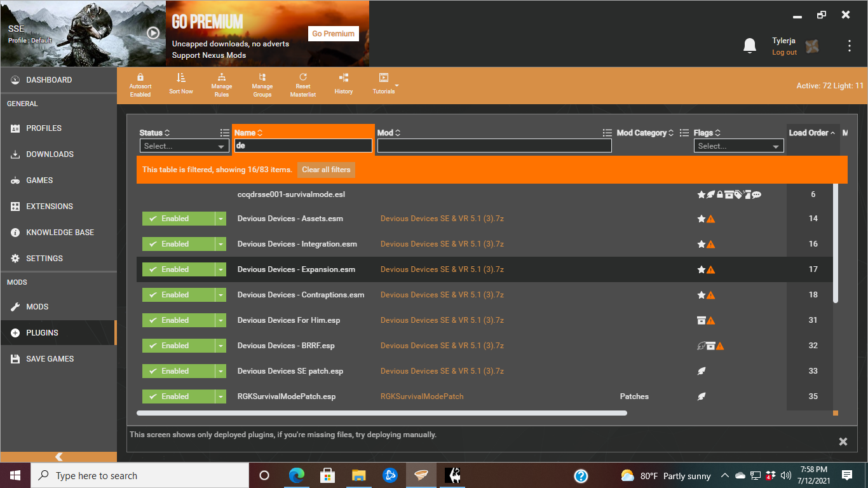The height and width of the screenshot is (488, 868).
Task: Click the grouping icon before Mod Category
Action: point(607,133)
